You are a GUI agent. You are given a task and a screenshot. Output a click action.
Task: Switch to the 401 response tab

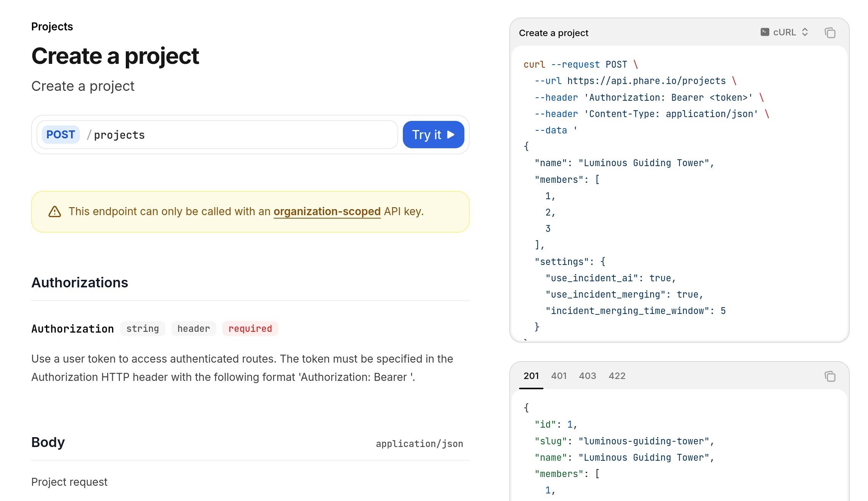(x=559, y=376)
